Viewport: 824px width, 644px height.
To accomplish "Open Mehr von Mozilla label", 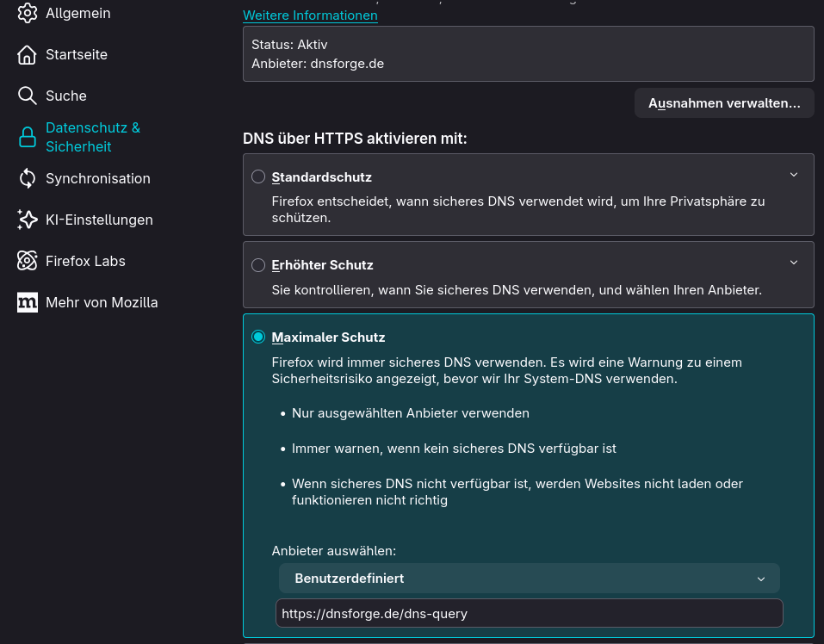I will pyautogui.click(x=102, y=302).
